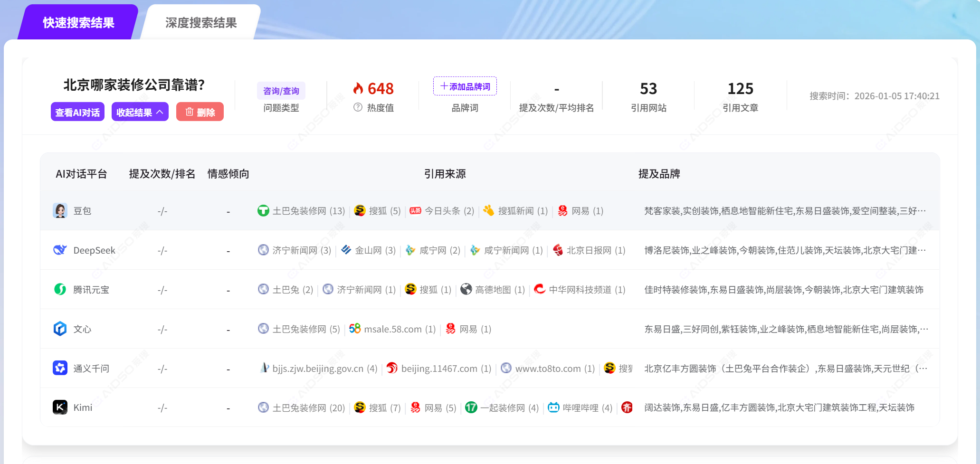Viewport: 980px width, 464px height.
Task: Click the Kimi black K icon
Action: (x=60, y=407)
